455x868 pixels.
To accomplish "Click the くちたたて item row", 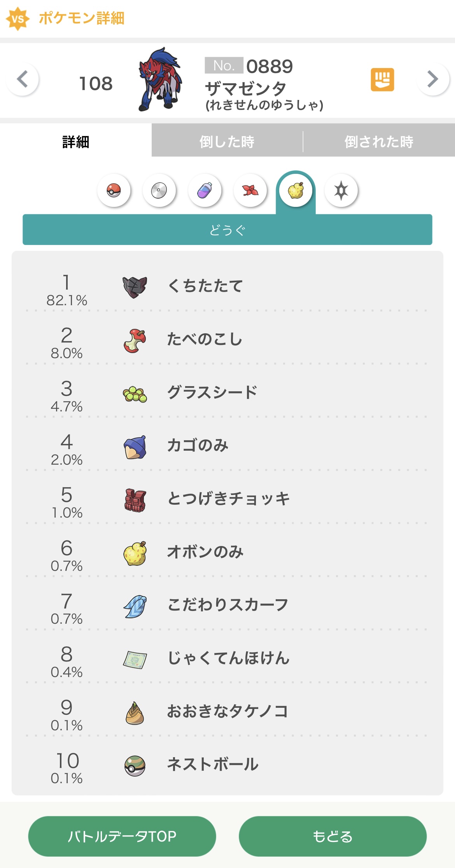I will (227, 287).
